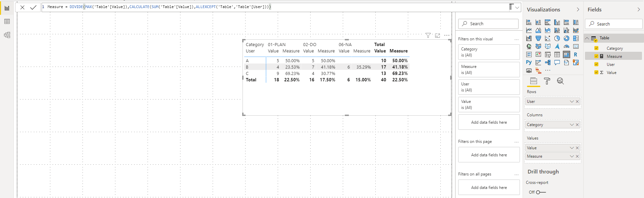The width and height of the screenshot is (644, 198).
Task: Select Python visual
Action: point(529,63)
